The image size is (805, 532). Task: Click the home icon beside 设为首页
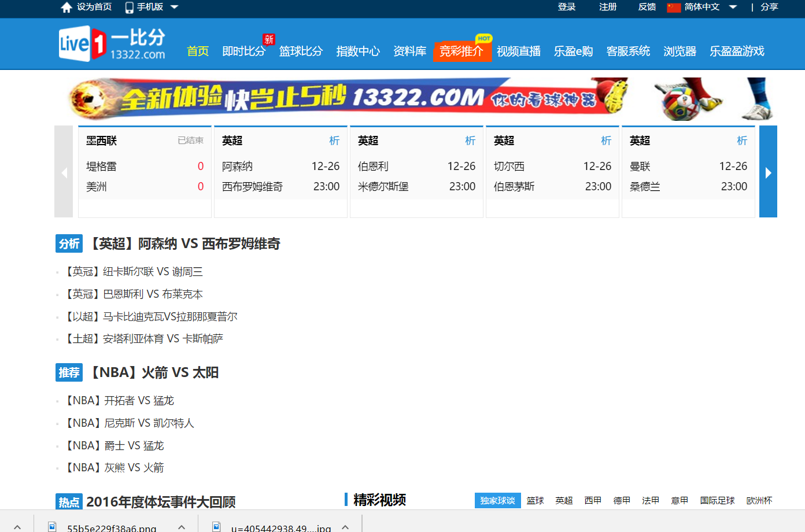tap(65, 8)
